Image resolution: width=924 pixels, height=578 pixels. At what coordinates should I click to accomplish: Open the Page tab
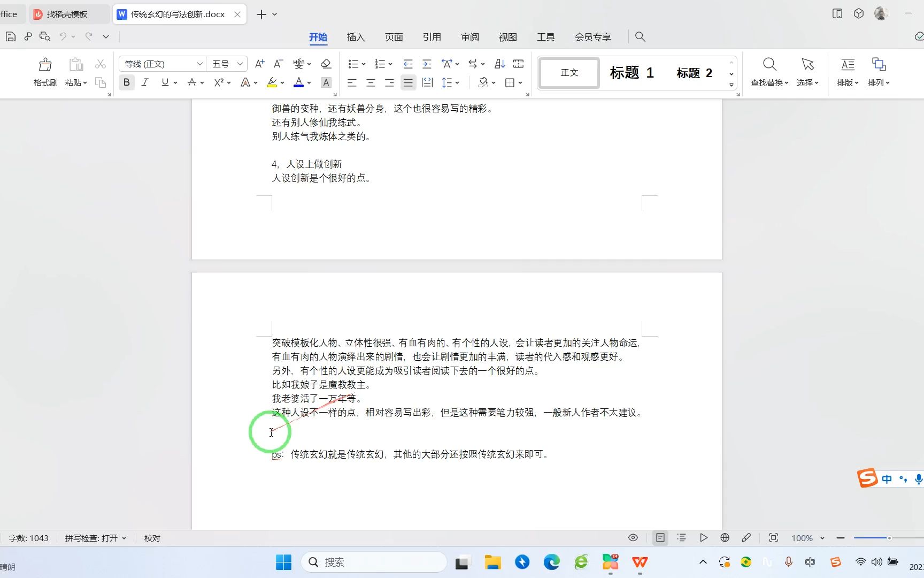click(x=394, y=37)
